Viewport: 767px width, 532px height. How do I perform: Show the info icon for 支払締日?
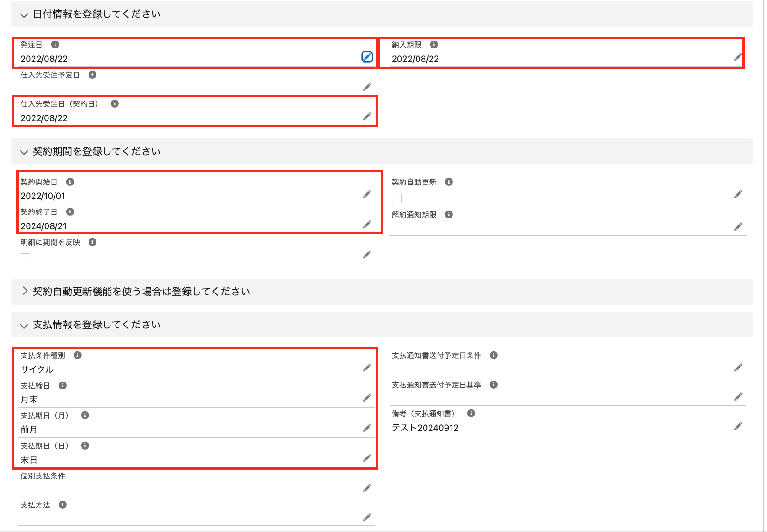tap(62, 385)
